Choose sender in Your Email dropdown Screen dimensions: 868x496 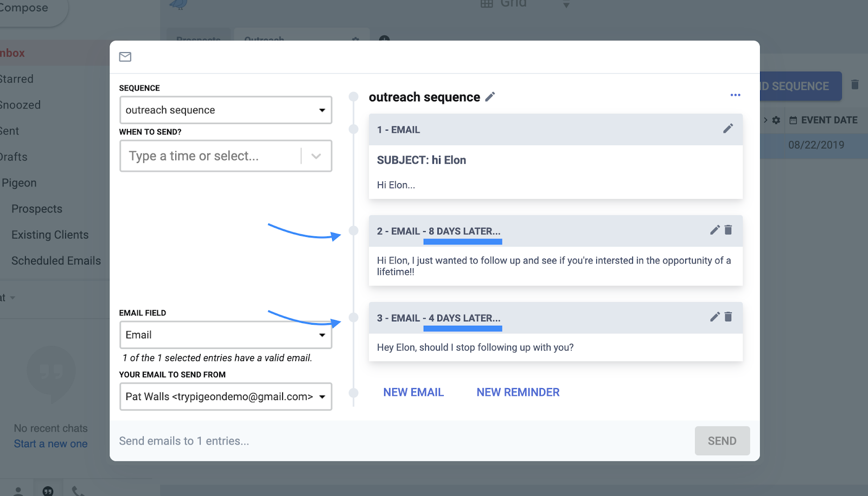tap(226, 397)
